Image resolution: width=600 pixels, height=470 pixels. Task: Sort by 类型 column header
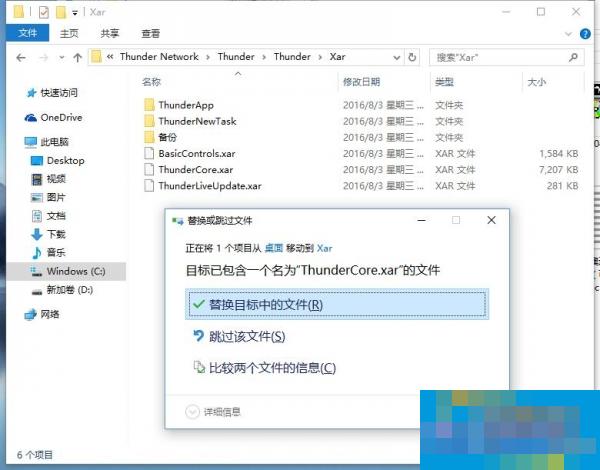[444, 82]
